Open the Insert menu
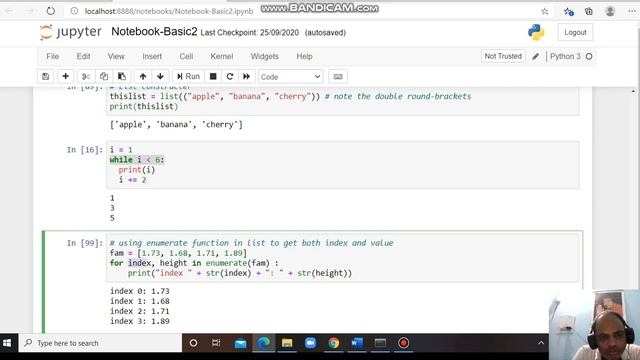Image resolution: width=640 pixels, height=360 pixels. pos(152,56)
